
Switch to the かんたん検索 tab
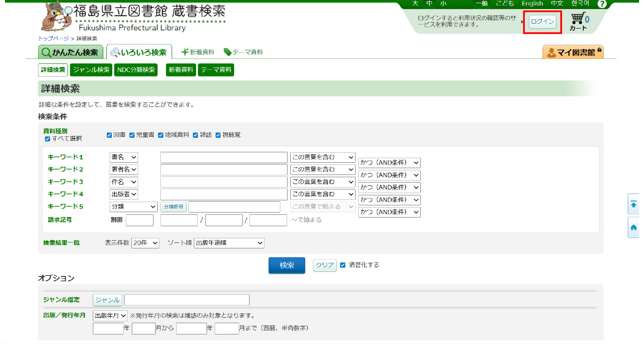(71, 52)
